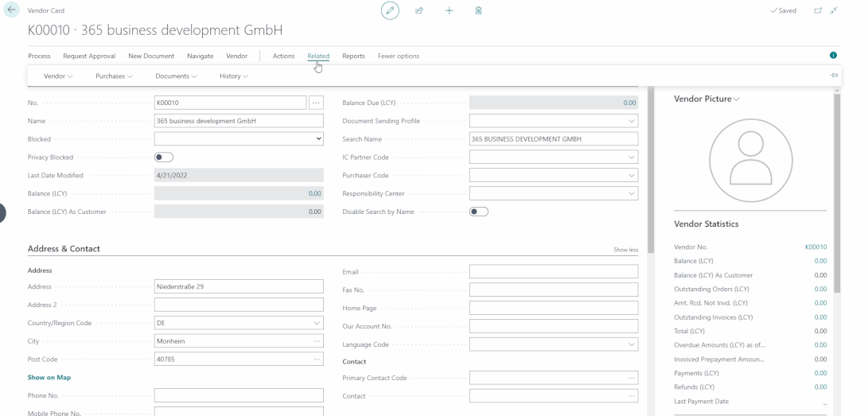Click Outstanding Orders (LCY) value
The image size is (868, 416).
click(x=820, y=290)
